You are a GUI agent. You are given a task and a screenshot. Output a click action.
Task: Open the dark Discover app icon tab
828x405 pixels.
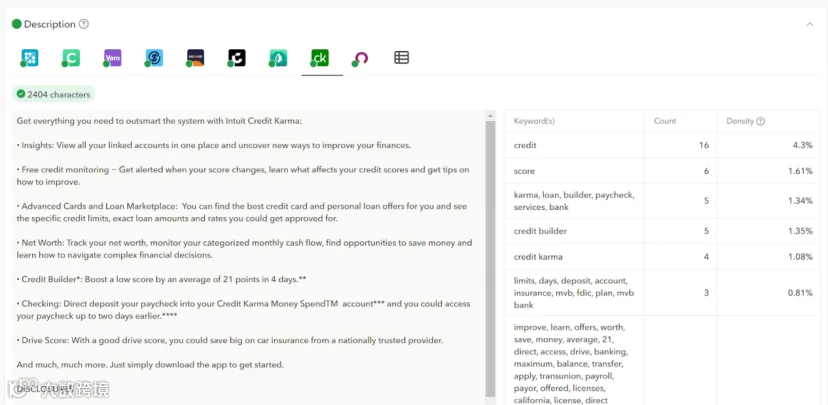pyautogui.click(x=195, y=58)
